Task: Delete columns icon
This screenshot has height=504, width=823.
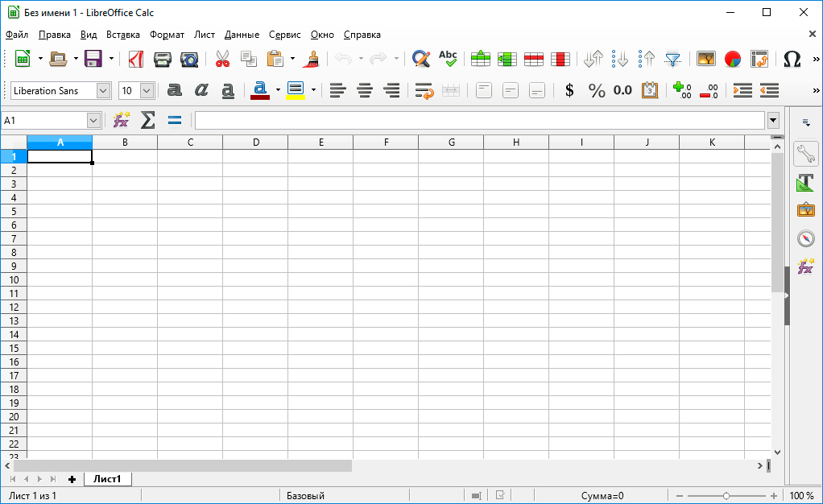Action: [560, 59]
